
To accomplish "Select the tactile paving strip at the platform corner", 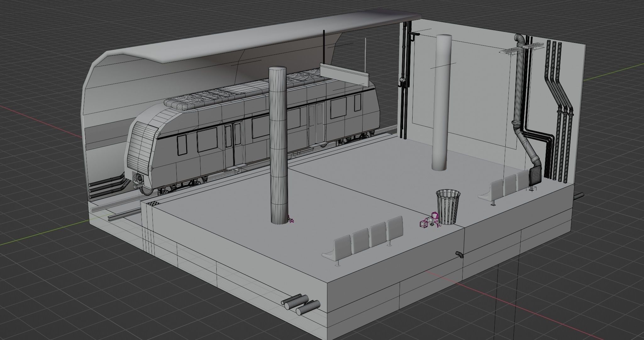I will point(153,203).
